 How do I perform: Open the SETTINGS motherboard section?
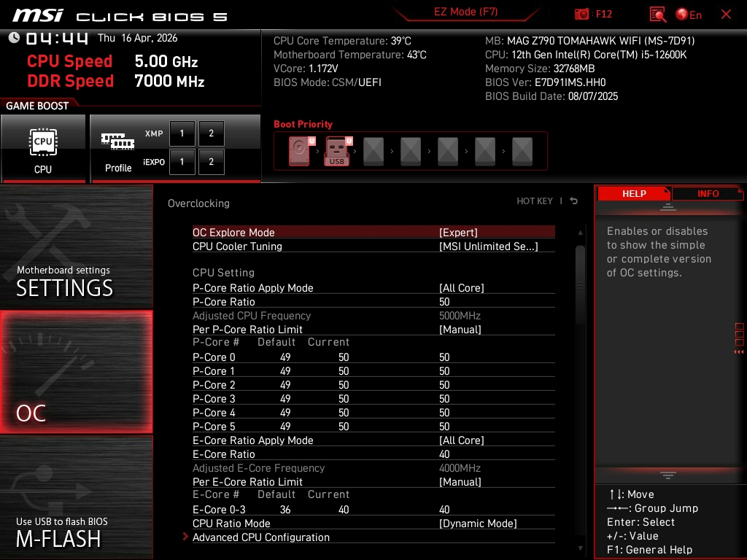[x=76, y=246]
